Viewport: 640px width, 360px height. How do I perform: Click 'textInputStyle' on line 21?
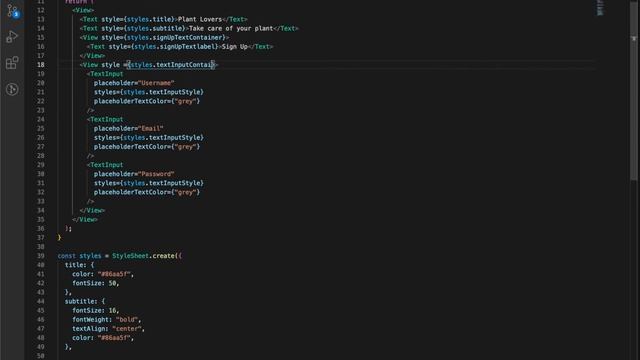(174, 92)
